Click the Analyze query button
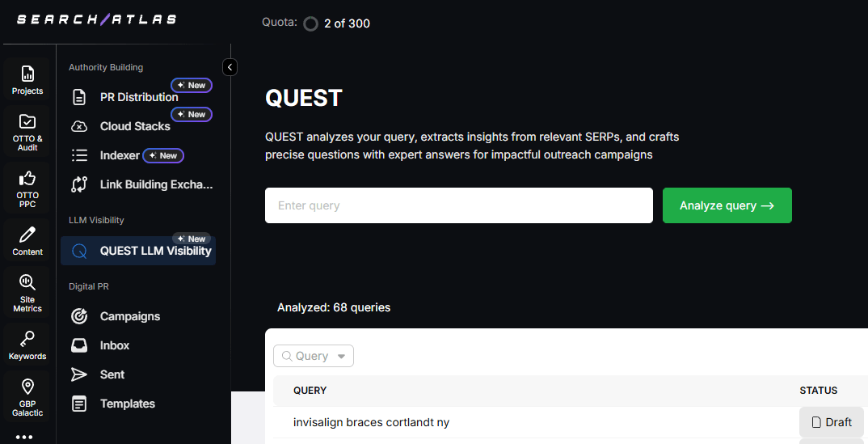This screenshot has width=868, height=444. pos(727,205)
